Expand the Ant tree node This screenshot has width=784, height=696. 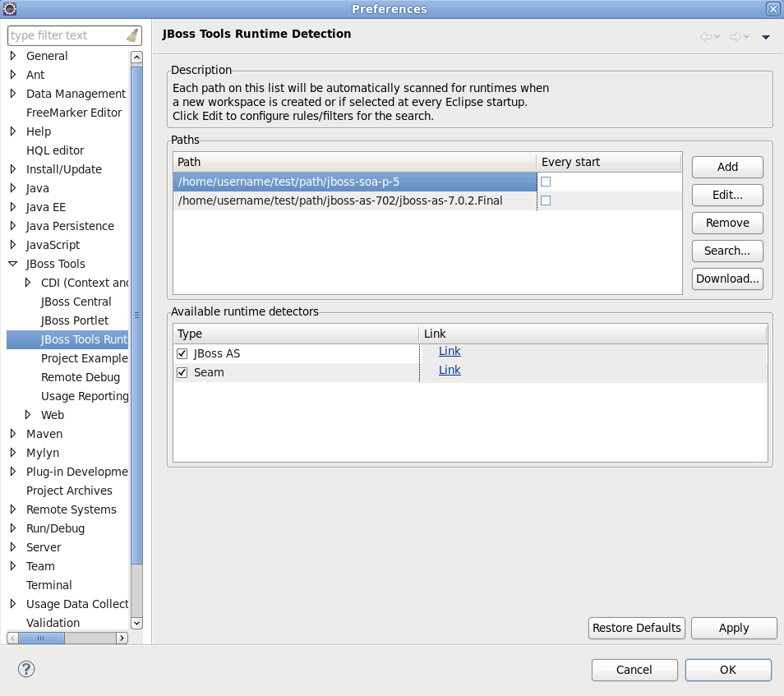pyautogui.click(x=13, y=75)
